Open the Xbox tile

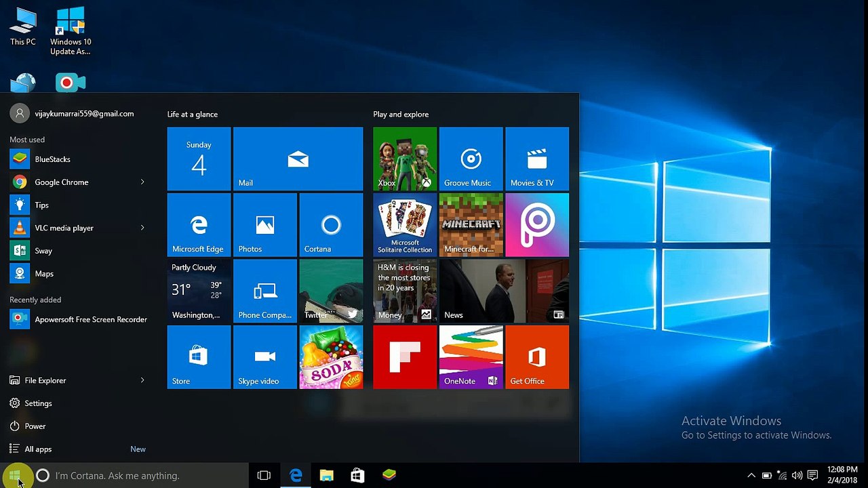(405, 159)
